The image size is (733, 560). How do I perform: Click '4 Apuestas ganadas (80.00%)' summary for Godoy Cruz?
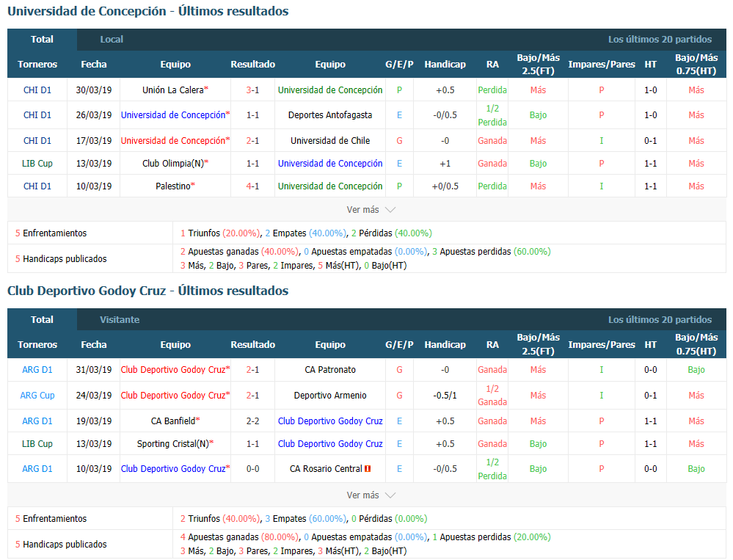(x=240, y=537)
